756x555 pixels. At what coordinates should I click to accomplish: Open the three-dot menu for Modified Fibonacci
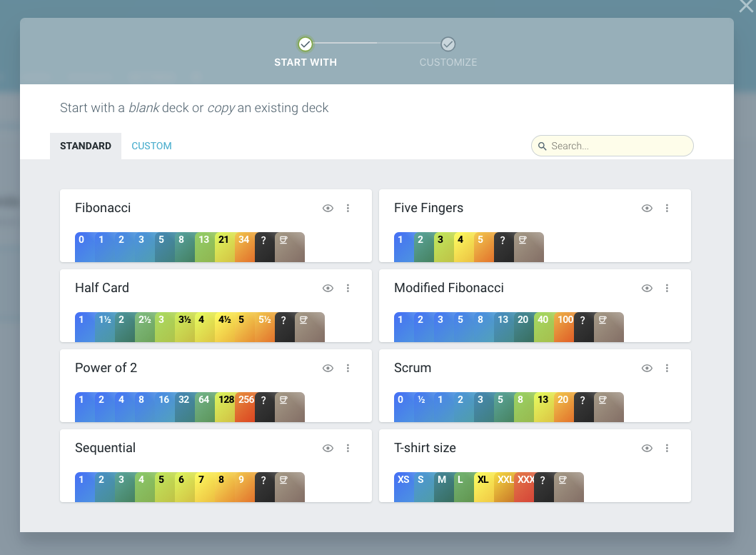click(667, 288)
